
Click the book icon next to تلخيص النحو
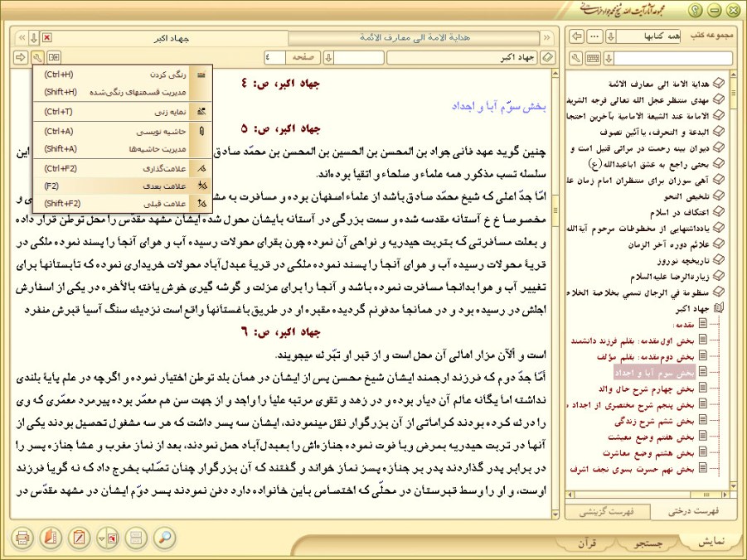point(719,196)
